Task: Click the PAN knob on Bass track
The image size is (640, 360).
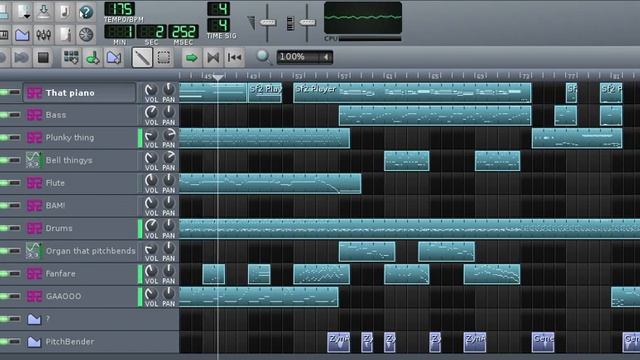Action: click(169, 112)
